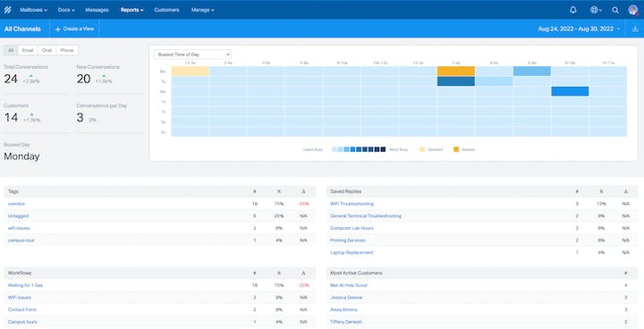Click the Busiest orange legend swatch
This screenshot has height=329, width=644.
456,149
